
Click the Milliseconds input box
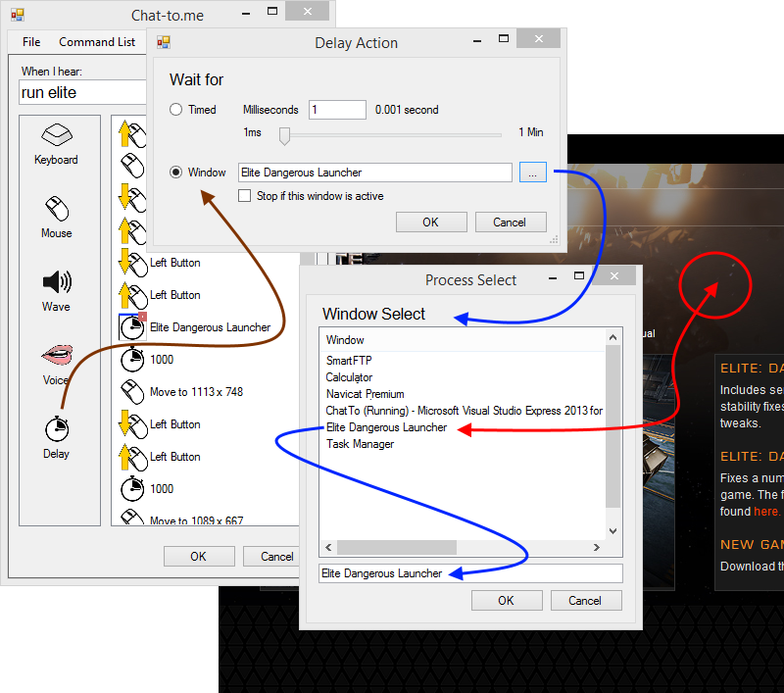coord(337,110)
